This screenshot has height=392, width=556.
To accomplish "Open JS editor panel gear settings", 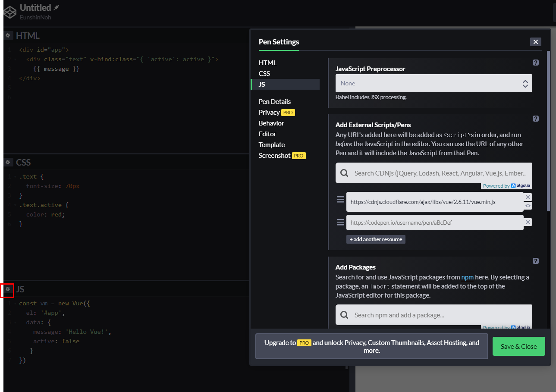I will 7,289.
